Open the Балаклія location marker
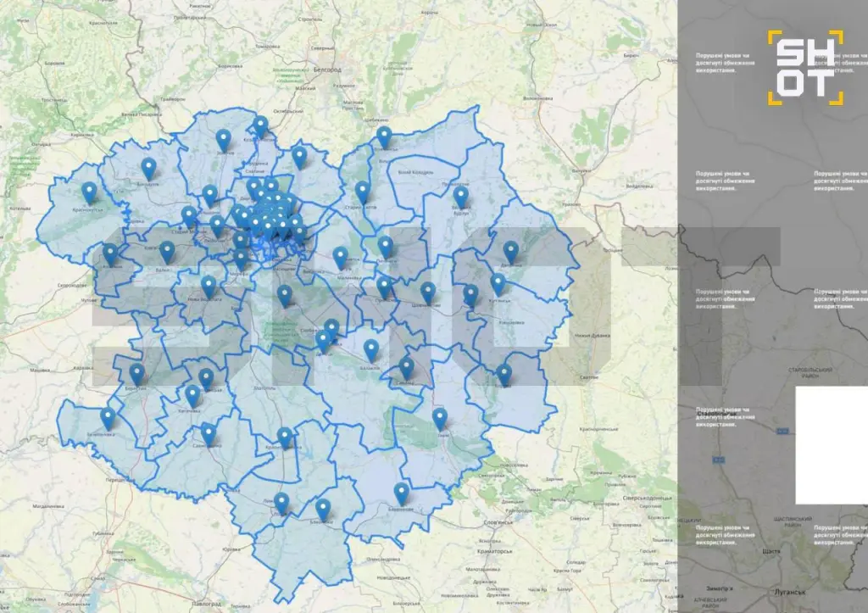Image resolution: width=868 pixels, height=613 pixels. (x=371, y=349)
